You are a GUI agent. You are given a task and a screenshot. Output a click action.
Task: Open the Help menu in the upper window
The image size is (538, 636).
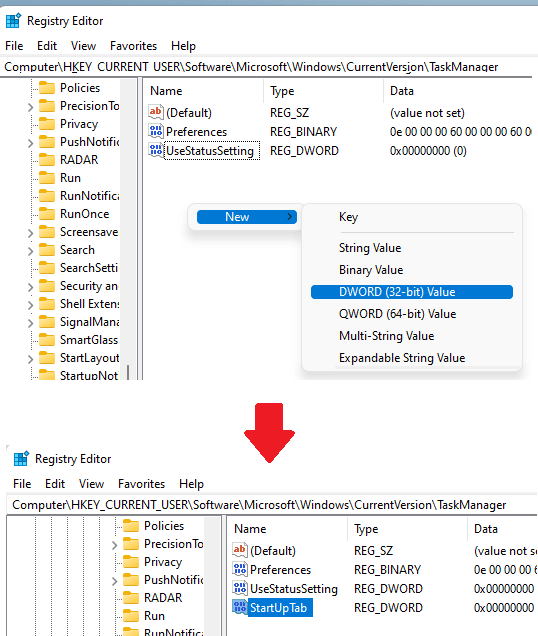point(183,46)
